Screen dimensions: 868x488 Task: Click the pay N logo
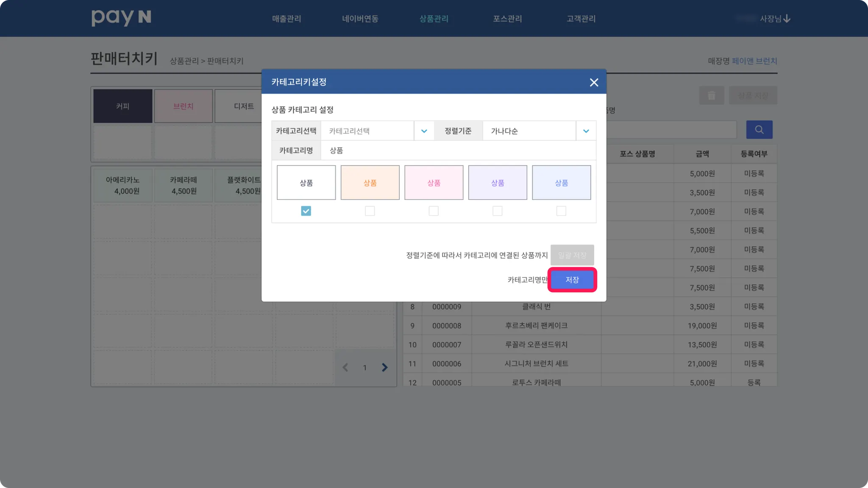tap(121, 18)
